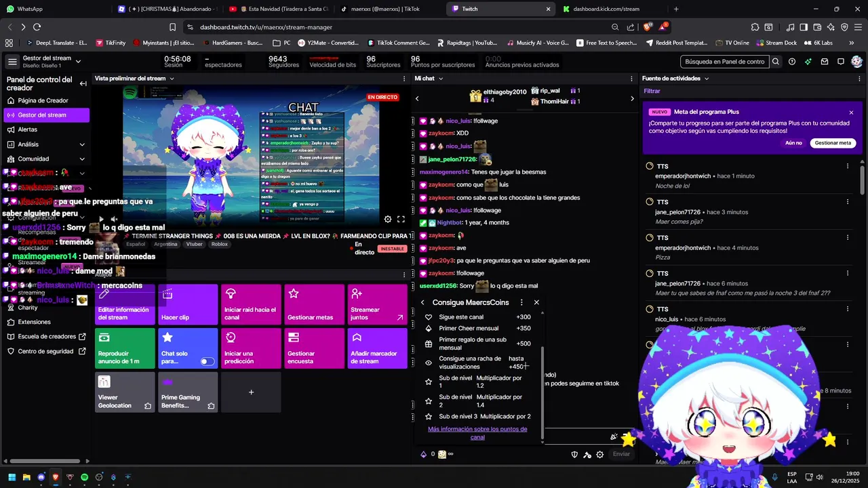Focus the Búsqueda en Panel de control field
Screen dimensions: 868x488
pos(724,62)
